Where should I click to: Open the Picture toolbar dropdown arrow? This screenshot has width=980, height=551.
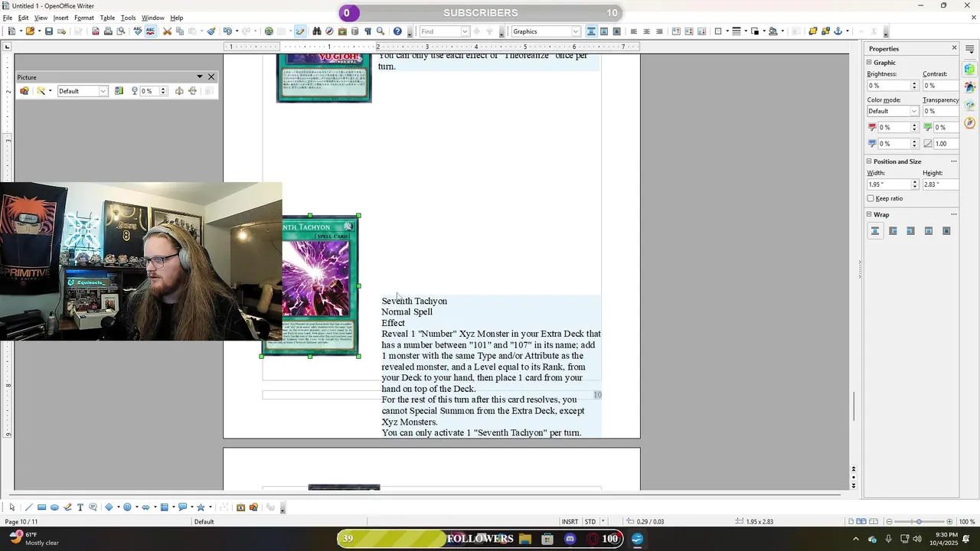point(200,77)
